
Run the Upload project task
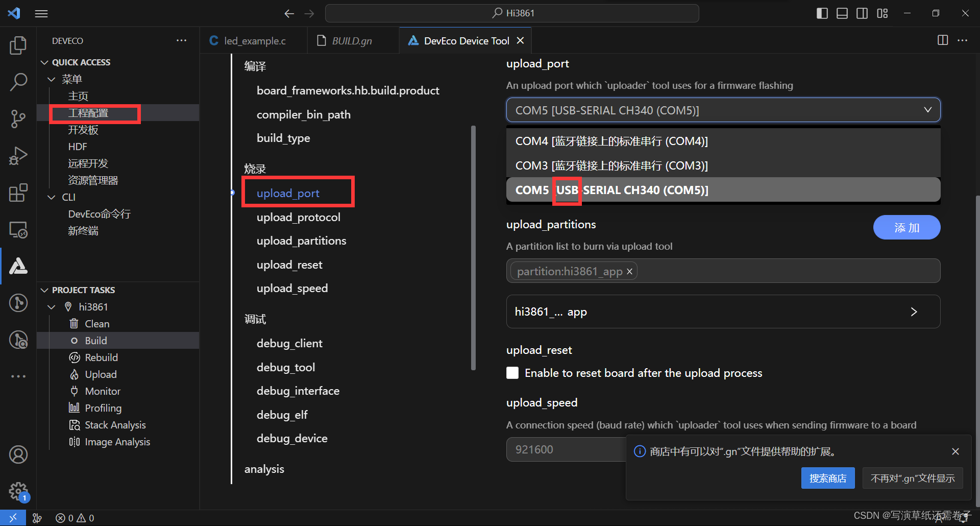click(101, 374)
